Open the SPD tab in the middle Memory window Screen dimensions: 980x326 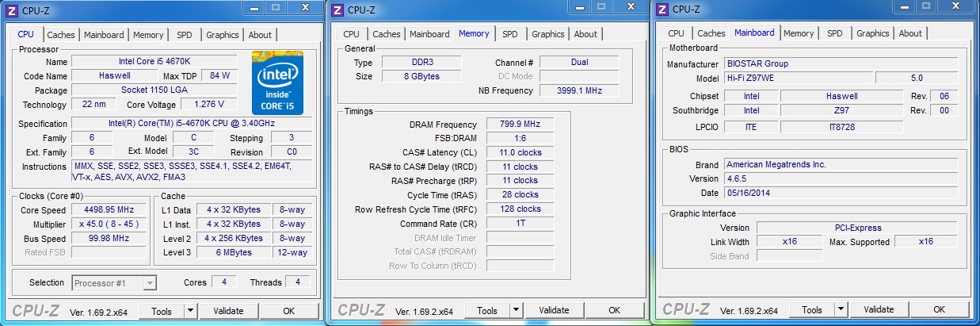point(510,34)
